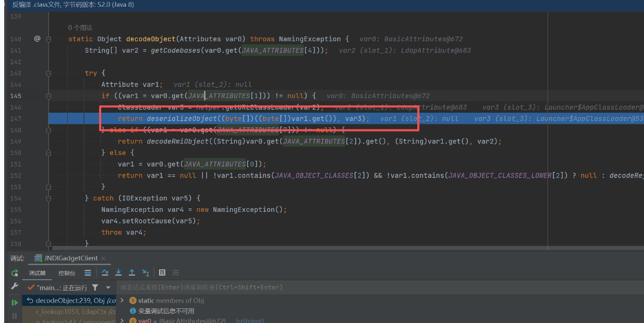The image size is (644, 323).
Task: Click decodeRmiObject call on line 149
Action: [x=176, y=141]
